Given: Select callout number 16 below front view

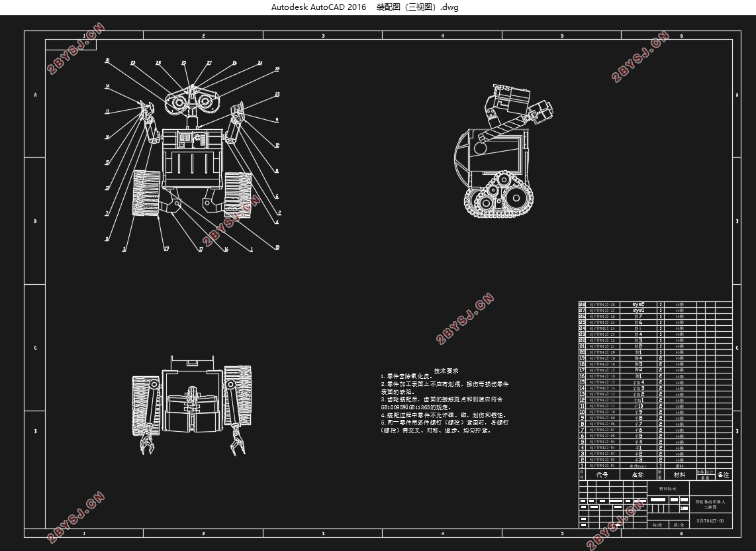Looking at the screenshot, I should click(226, 250).
